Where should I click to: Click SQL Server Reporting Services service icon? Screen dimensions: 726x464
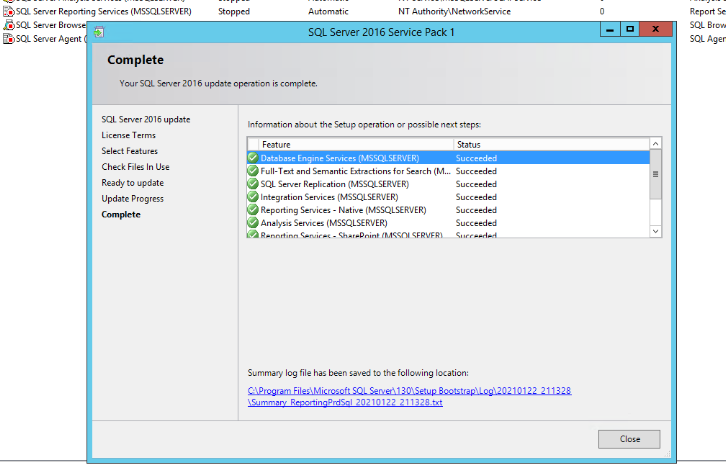[x=8, y=11]
